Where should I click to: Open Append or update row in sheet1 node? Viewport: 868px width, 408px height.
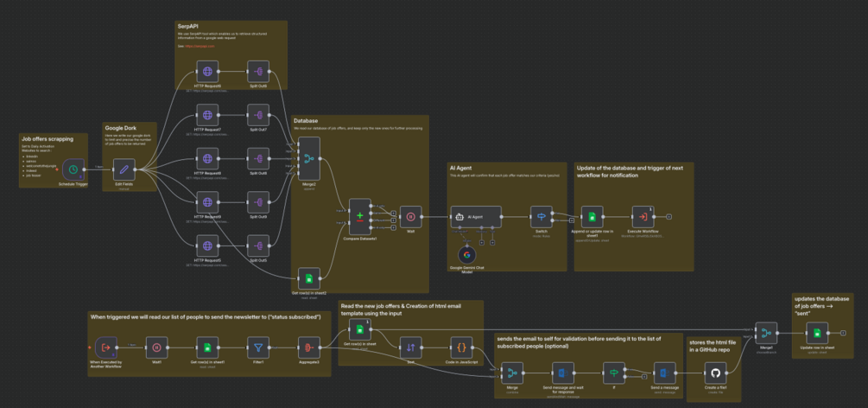pos(592,217)
